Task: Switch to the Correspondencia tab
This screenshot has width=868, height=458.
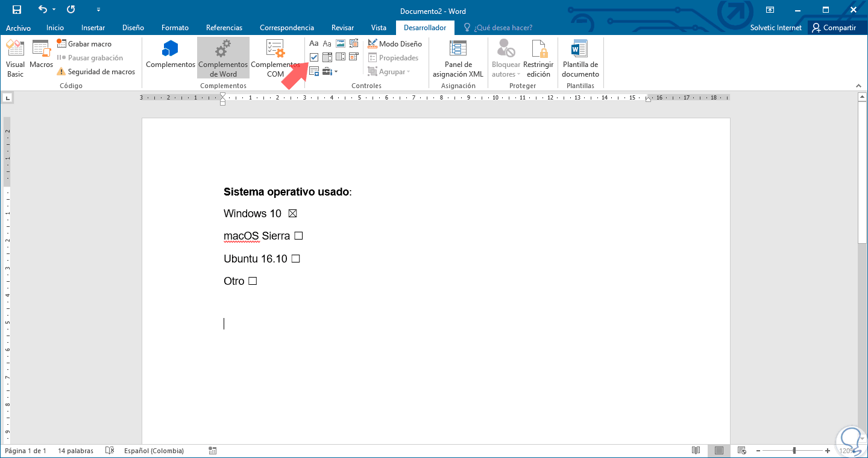Action: (x=287, y=28)
